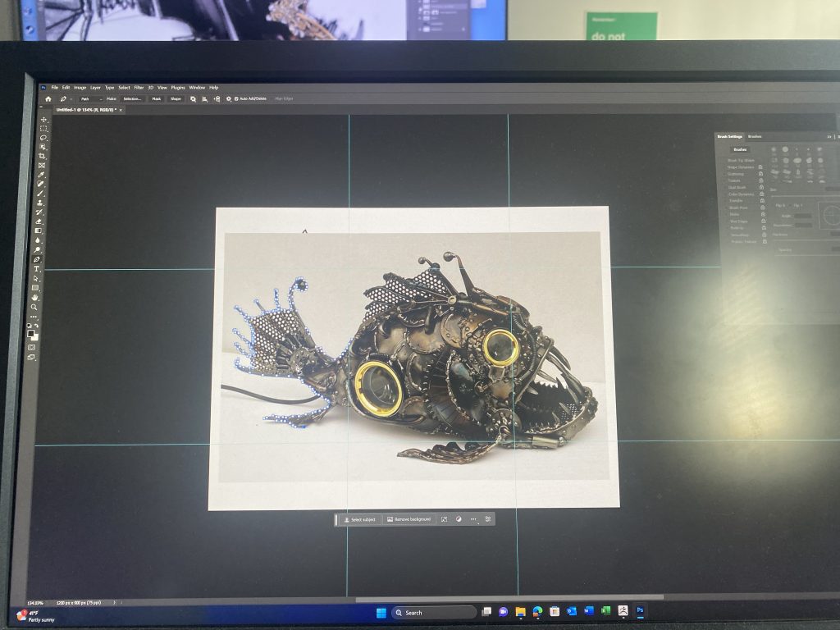
Task: Select the Crop tool
Action: (x=43, y=156)
